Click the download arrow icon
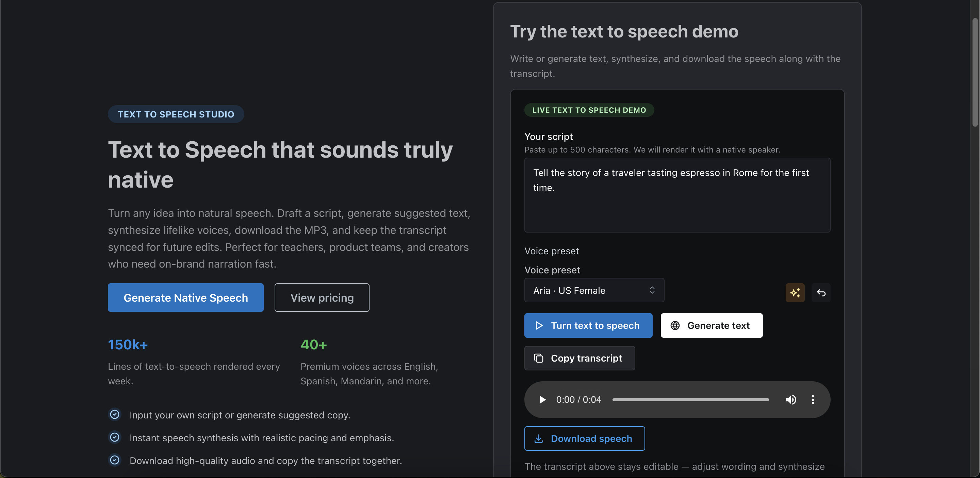The width and height of the screenshot is (980, 478). click(x=538, y=439)
